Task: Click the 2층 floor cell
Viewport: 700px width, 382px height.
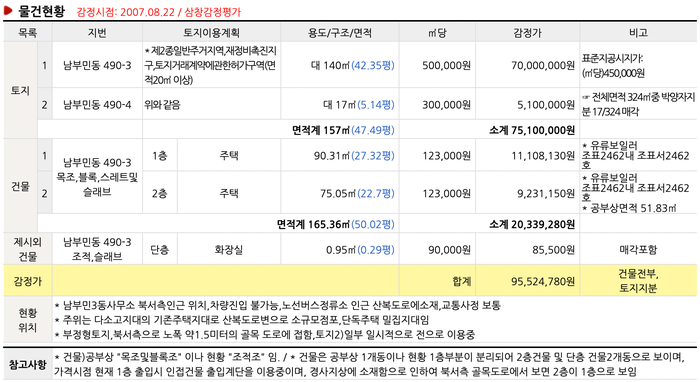Action: point(159,193)
